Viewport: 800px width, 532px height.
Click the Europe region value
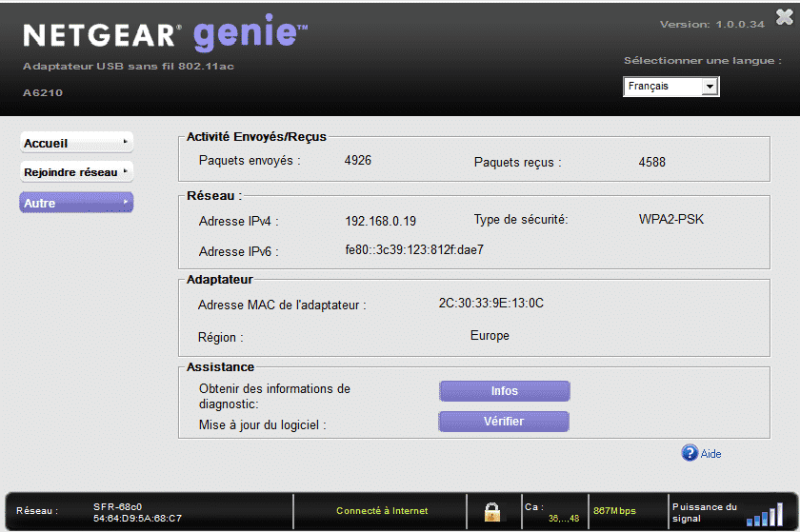(x=490, y=335)
